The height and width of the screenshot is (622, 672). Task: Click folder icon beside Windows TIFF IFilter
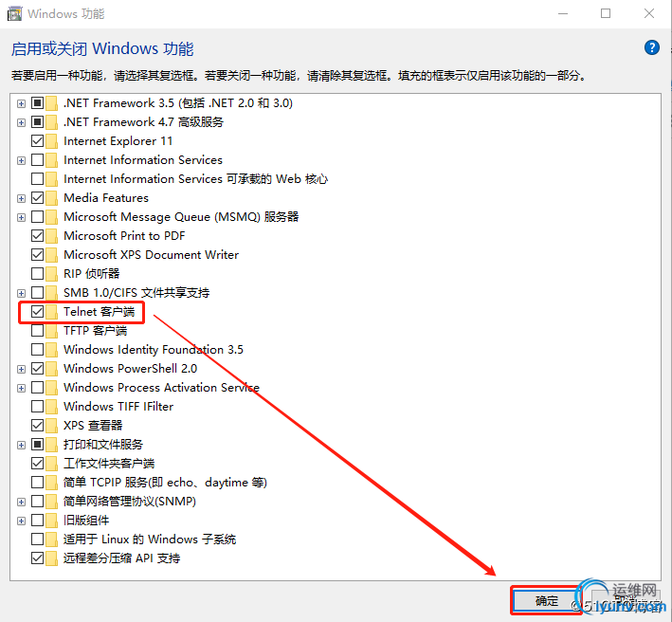(51, 407)
